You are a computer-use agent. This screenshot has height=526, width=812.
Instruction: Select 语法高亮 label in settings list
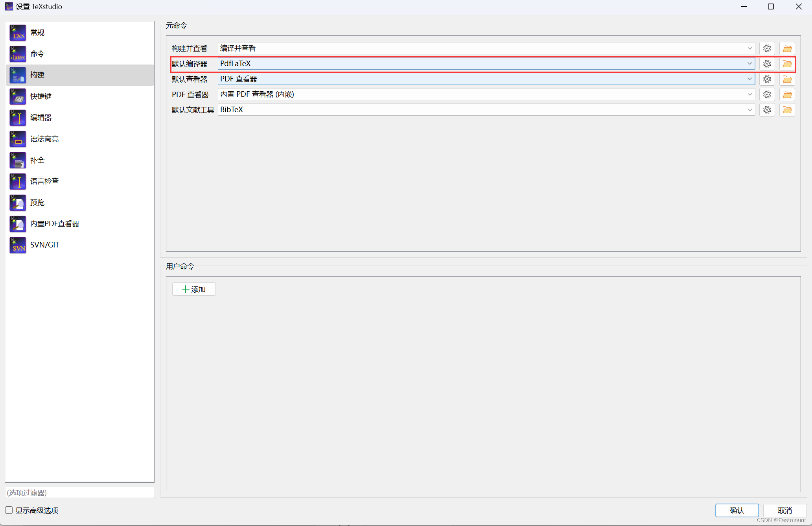click(x=44, y=139)
